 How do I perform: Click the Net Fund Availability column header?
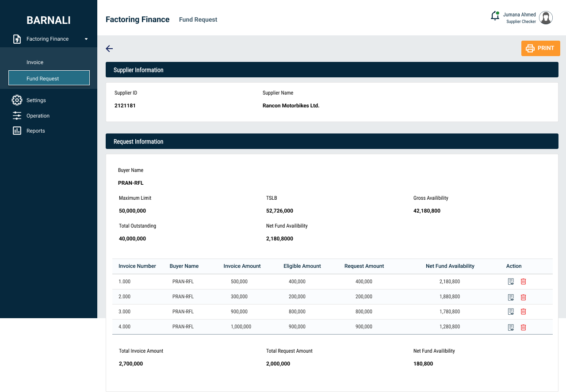(x=450, y=266)
